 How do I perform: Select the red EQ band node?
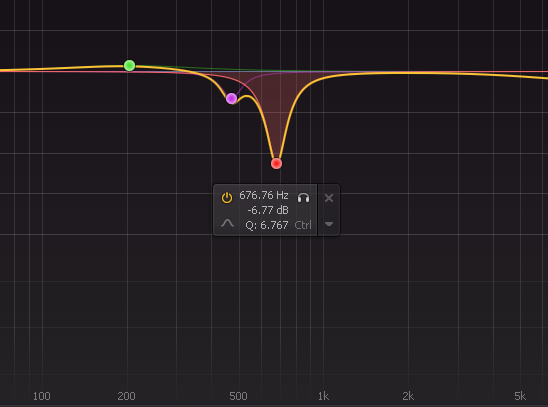click(x=276, y=163)
